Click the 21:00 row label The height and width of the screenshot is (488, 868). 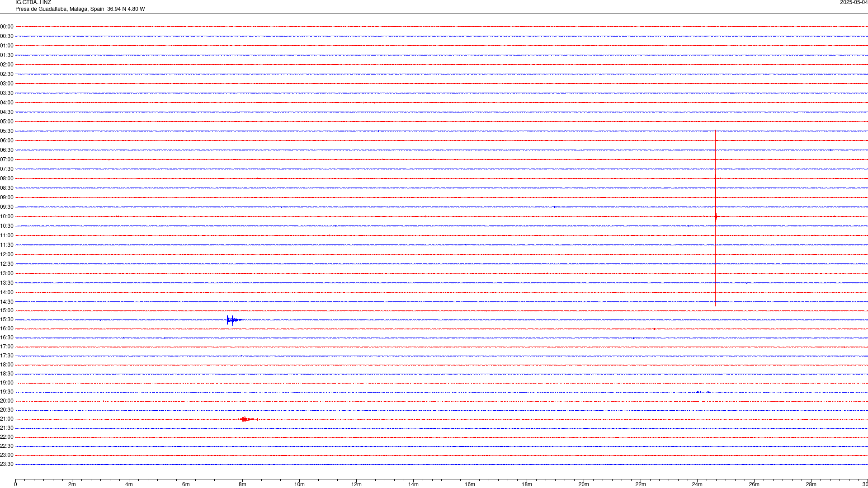point(7,419)
